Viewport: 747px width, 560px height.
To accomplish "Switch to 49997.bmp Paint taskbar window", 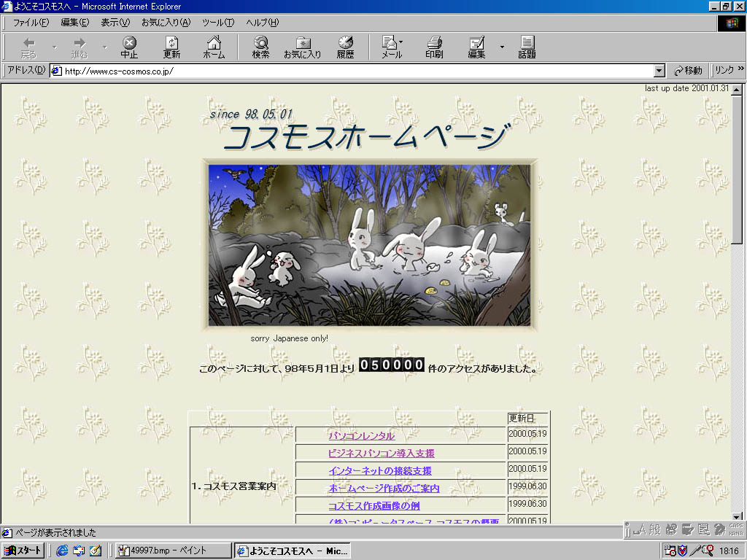I will (174, 551).
